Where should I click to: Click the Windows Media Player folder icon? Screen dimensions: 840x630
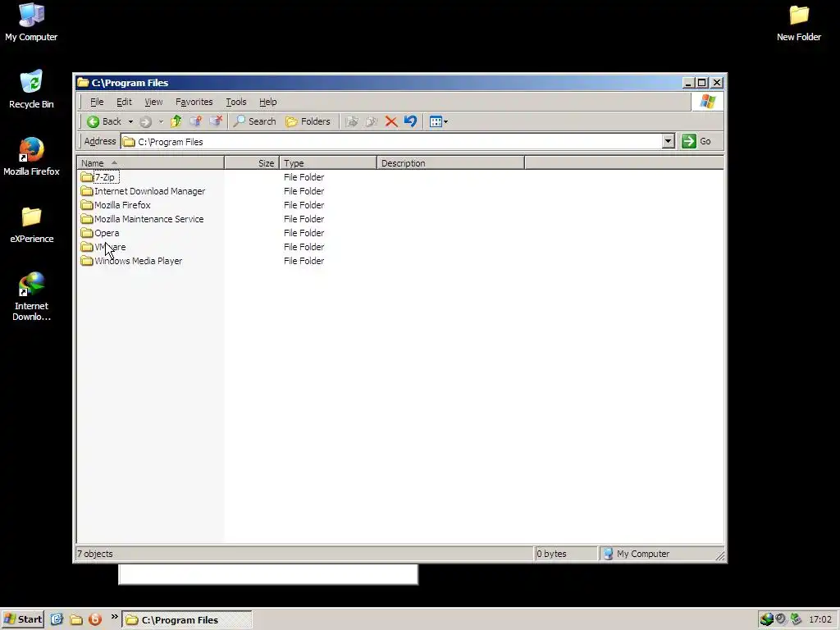click(87, 260)
